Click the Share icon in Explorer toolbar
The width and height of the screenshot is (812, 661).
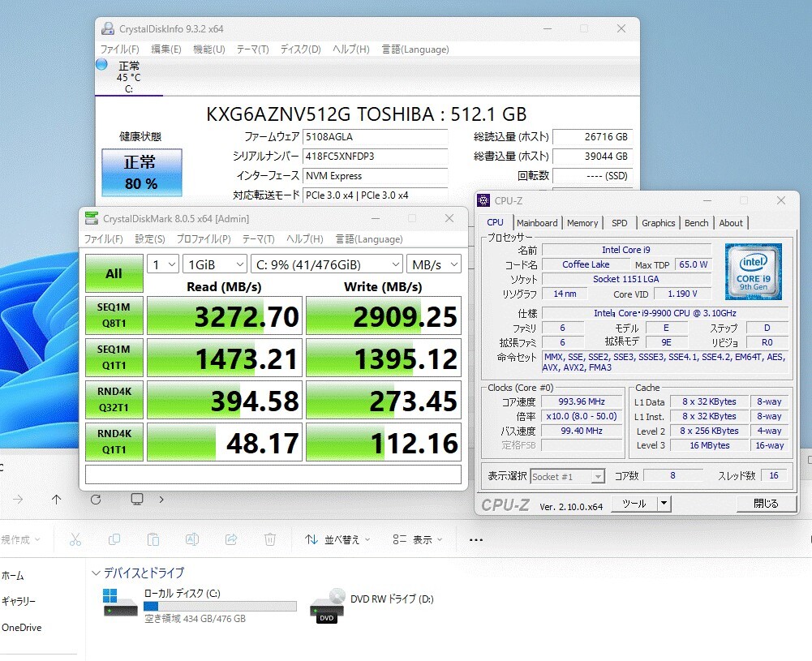point(231,539)
